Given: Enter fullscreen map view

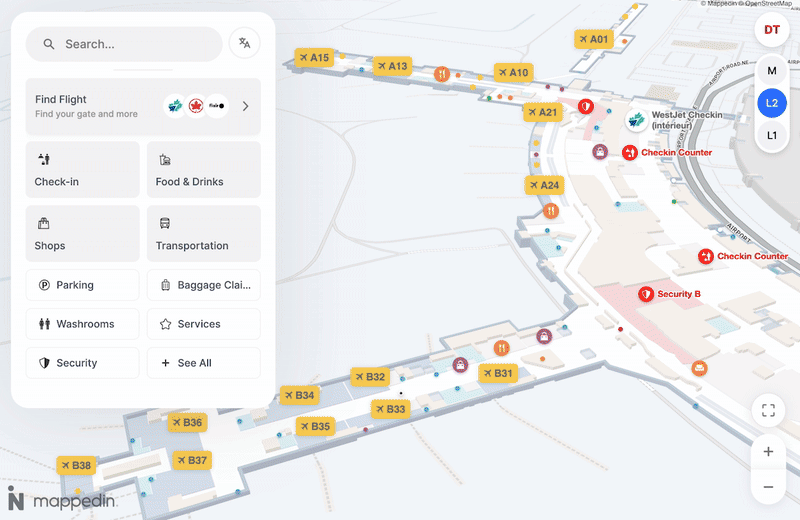Looking at the screenshot, I should pos(768,410).
